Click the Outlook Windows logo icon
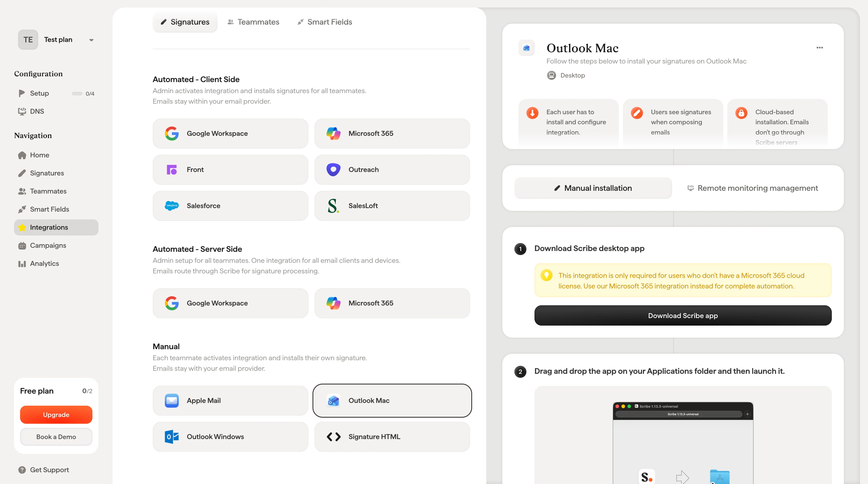This screenshot has width=868, height=484. point(172,437)
